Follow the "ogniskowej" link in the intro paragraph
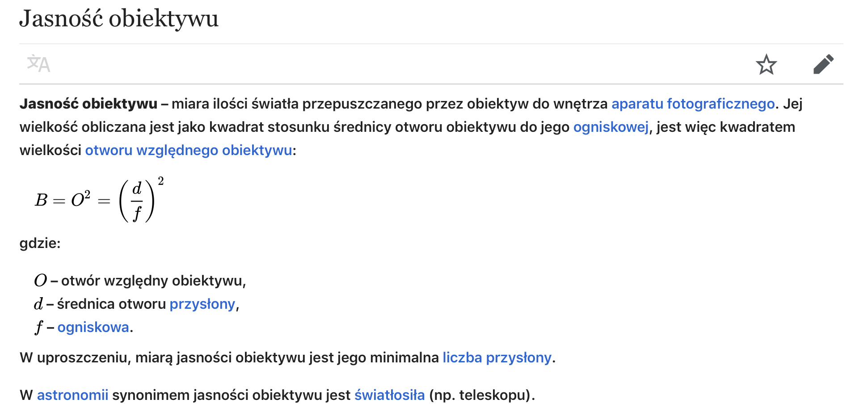 coord(611,127)
